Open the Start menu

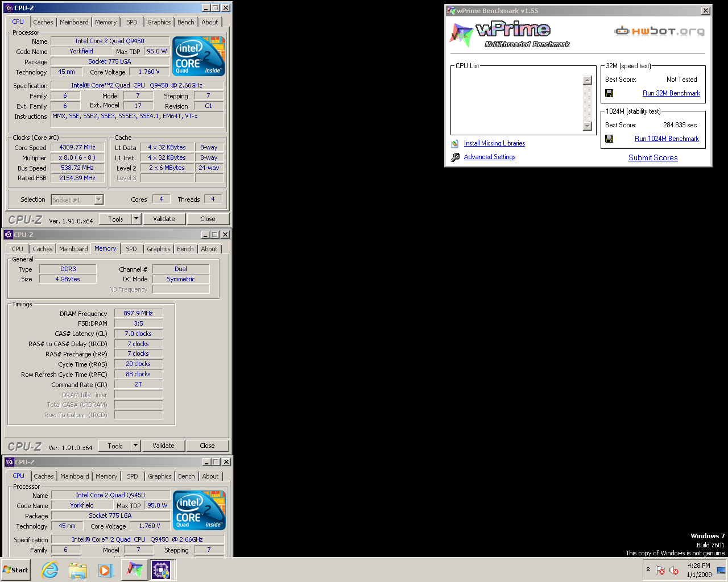click(15, 570)
